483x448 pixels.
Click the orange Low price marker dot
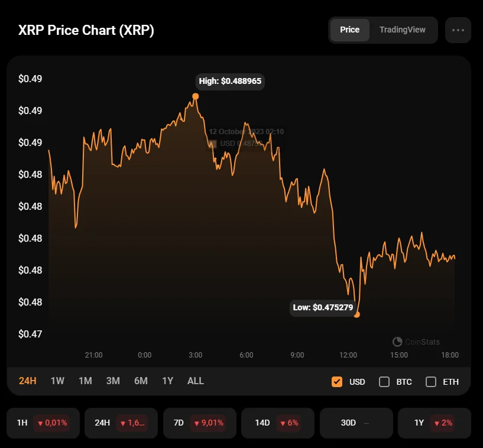pyautogui.click(x=356, y=314)
